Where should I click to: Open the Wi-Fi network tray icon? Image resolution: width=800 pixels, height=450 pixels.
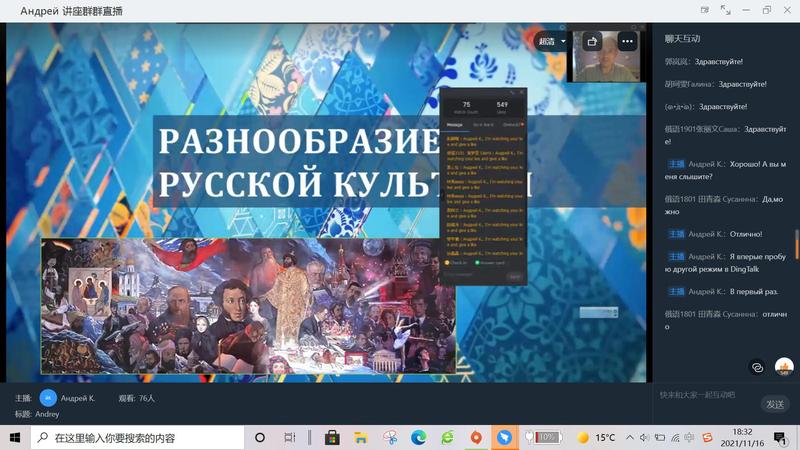coord(675,438)
